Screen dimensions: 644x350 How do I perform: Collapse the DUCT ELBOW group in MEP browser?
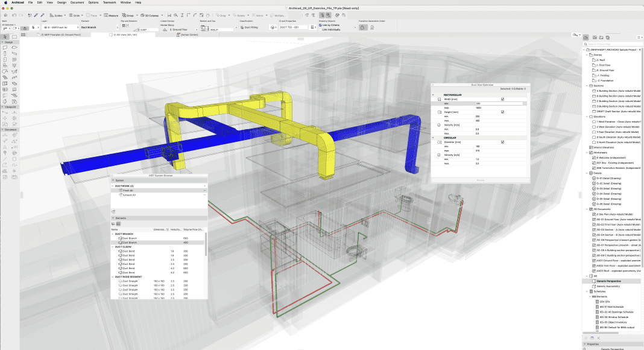tap(113, 247)
